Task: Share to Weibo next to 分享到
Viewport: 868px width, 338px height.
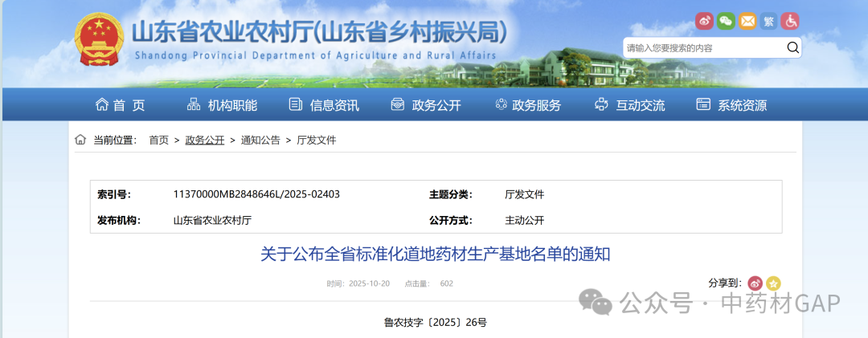Action: [755, 283]
